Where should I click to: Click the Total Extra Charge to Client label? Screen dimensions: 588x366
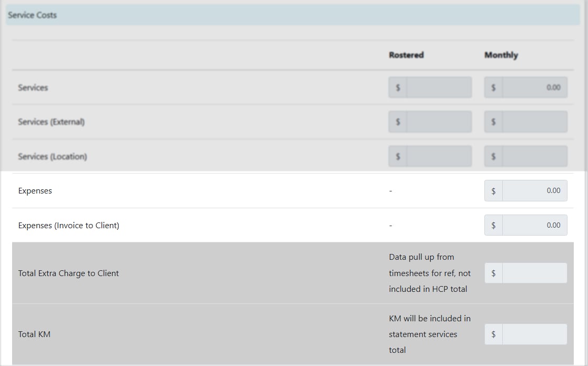pyautogui.click(x=68, y=273)
